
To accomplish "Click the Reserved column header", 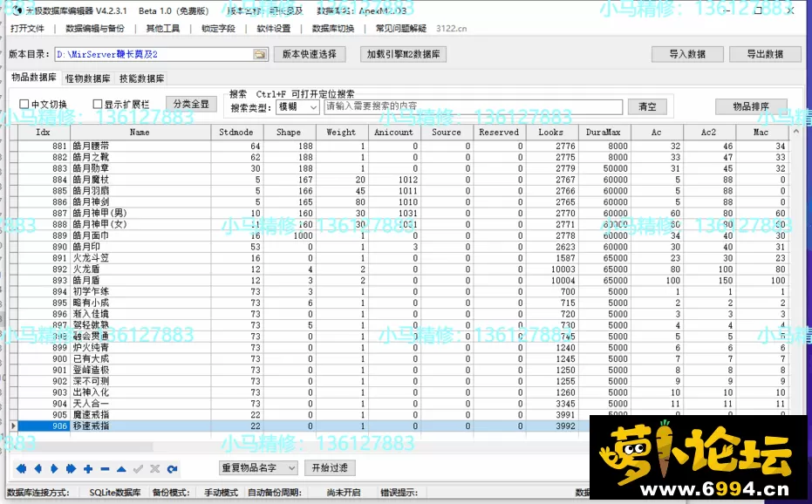I will click(x=500, y=133).
